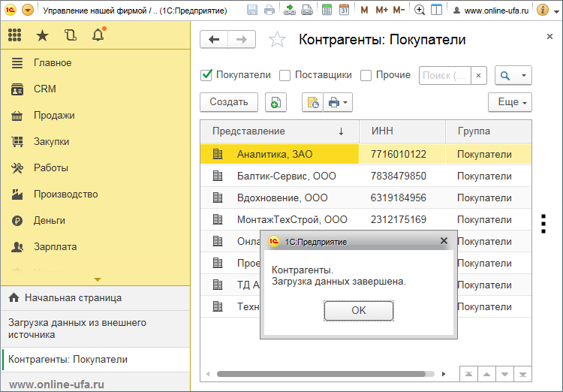The height and width of the screenshot is (392, 563).
Task: Click the M+ memory button
Action: (x=381, y=10)
